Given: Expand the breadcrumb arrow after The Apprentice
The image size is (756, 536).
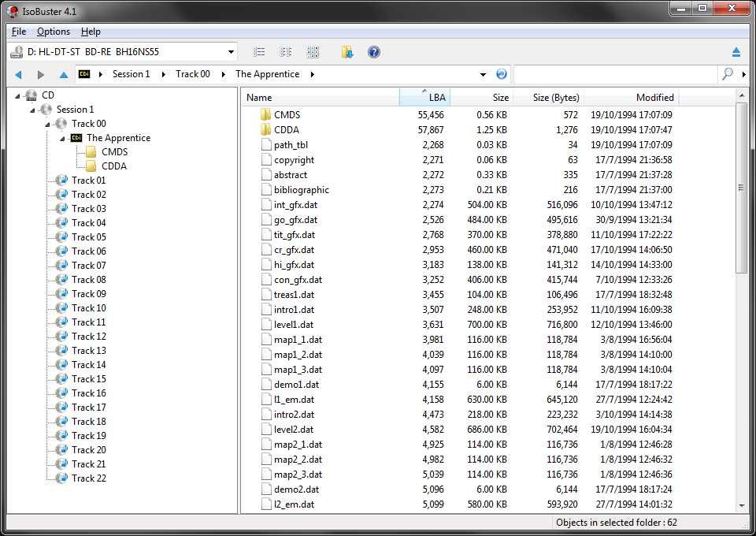Looking at the screenshot, I should (x=313, y=74).
